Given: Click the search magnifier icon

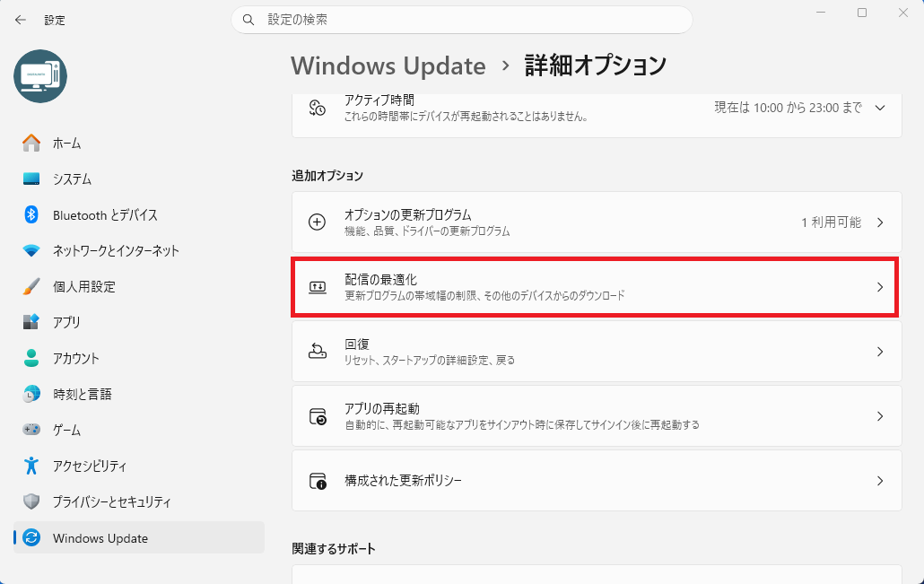Looking at the screenshot, I should (x=248, y=20).
